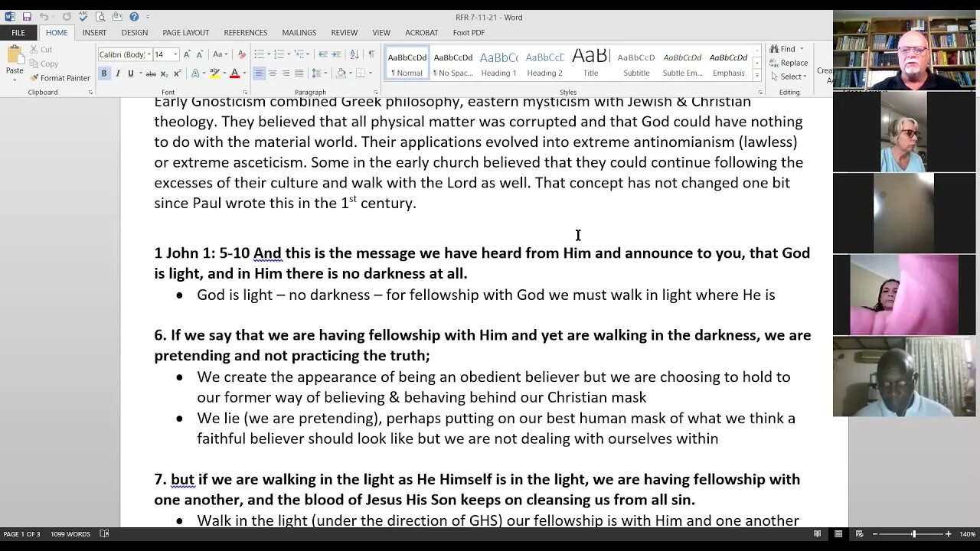Expand the Paste options arrow
The image size is (980, 551).
tap(15, 80)
